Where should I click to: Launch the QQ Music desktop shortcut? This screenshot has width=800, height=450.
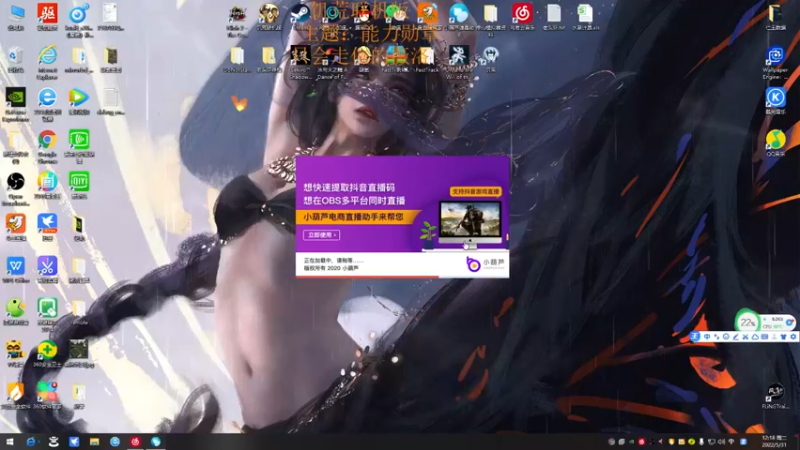(775, 143)
